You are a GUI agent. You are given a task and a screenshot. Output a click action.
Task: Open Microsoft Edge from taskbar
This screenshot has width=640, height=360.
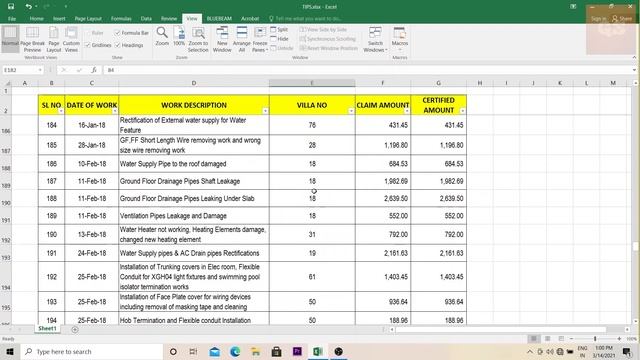pos(235,351)
